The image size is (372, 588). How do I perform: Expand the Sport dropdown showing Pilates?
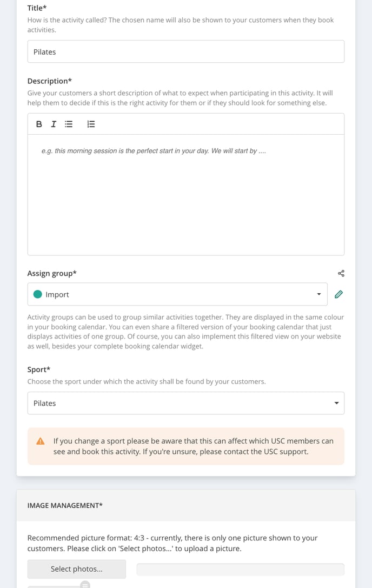[x=186, y=403]
